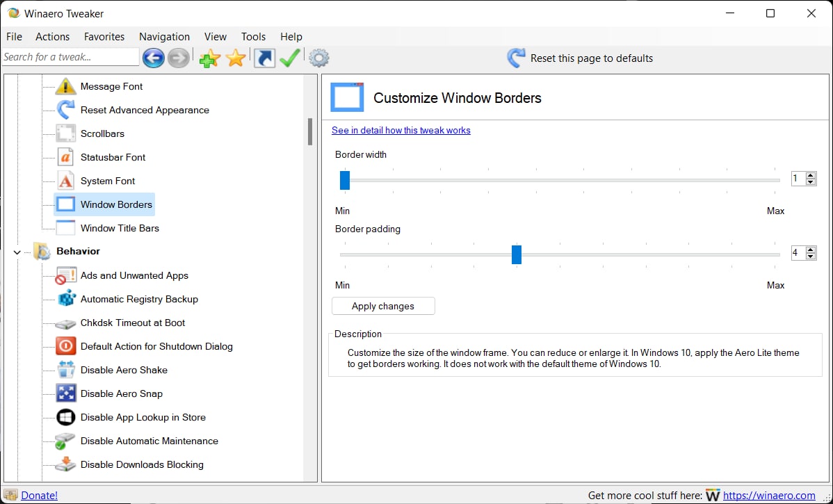Select 'Chkdsk Timeout at Boot' entry
The width and height of the screenshot is (833, 504).
pos(133,323)
